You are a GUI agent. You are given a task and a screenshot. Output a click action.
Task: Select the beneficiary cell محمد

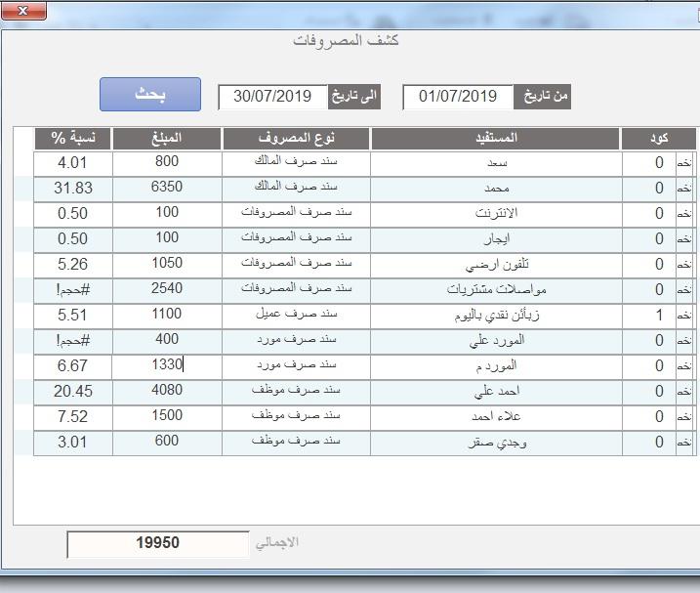coord(496,188)
